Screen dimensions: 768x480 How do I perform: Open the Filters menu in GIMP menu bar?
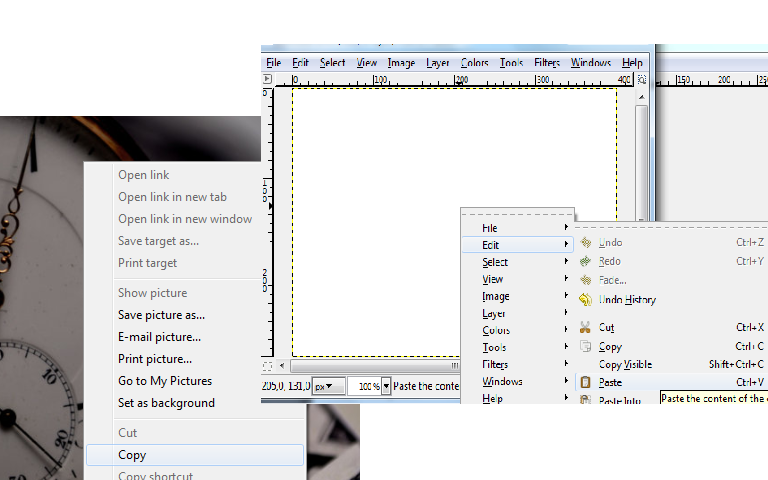547,63
